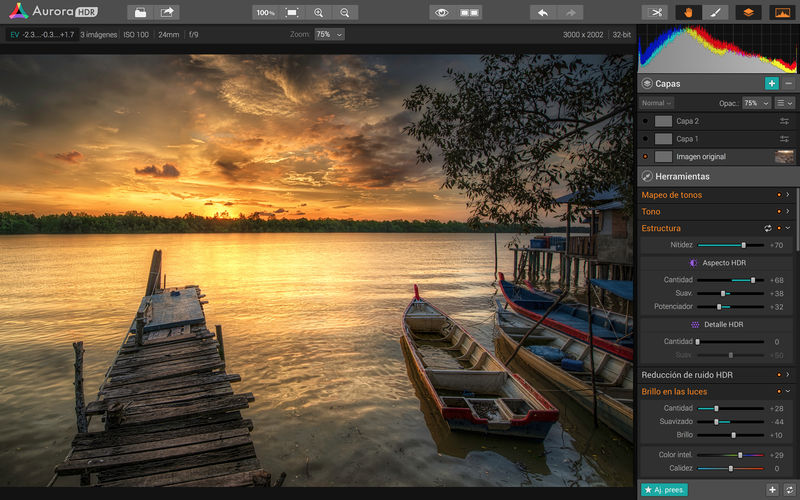Toggle the Estructura orange enable dot

(x=779, y=228)
